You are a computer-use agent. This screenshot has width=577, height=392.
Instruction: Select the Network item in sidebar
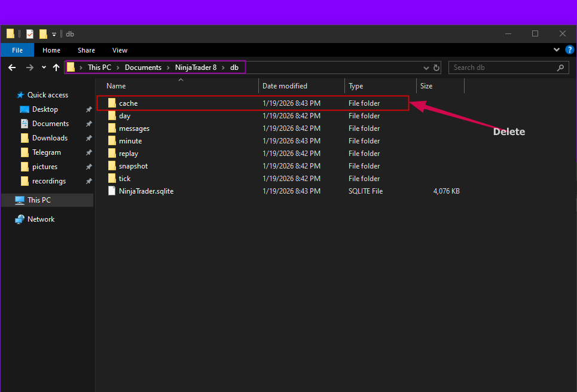(x=41, y=219)
